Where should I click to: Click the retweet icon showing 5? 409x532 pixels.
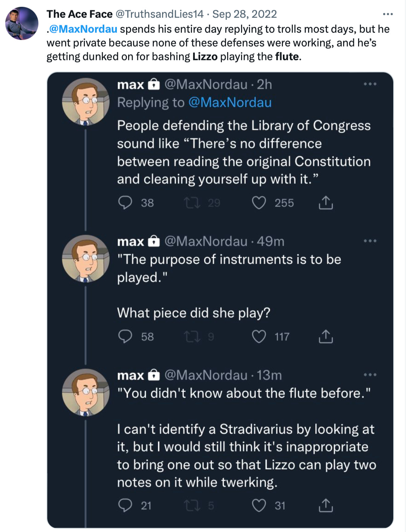[x=192, y=505]
